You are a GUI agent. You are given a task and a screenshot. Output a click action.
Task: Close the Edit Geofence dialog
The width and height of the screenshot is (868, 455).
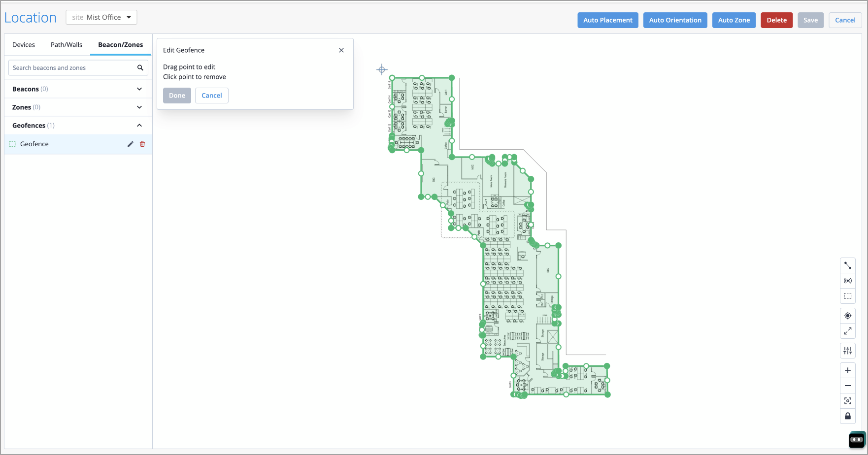341,50
